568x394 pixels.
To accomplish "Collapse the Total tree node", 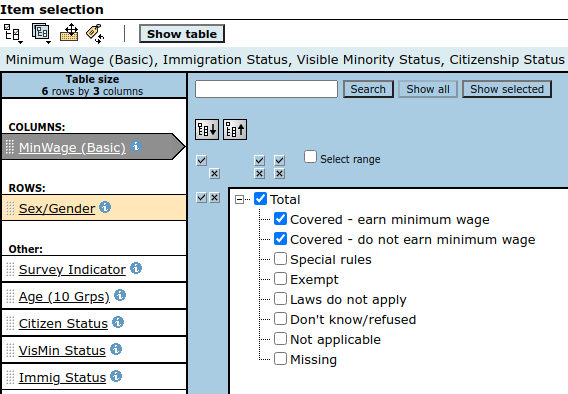I will pos(239,200).
